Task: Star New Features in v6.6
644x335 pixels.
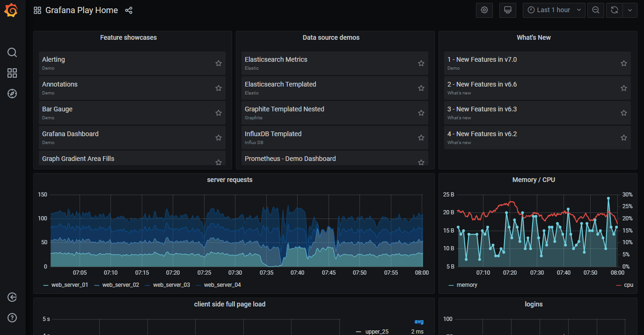Action: coord(624,88)
